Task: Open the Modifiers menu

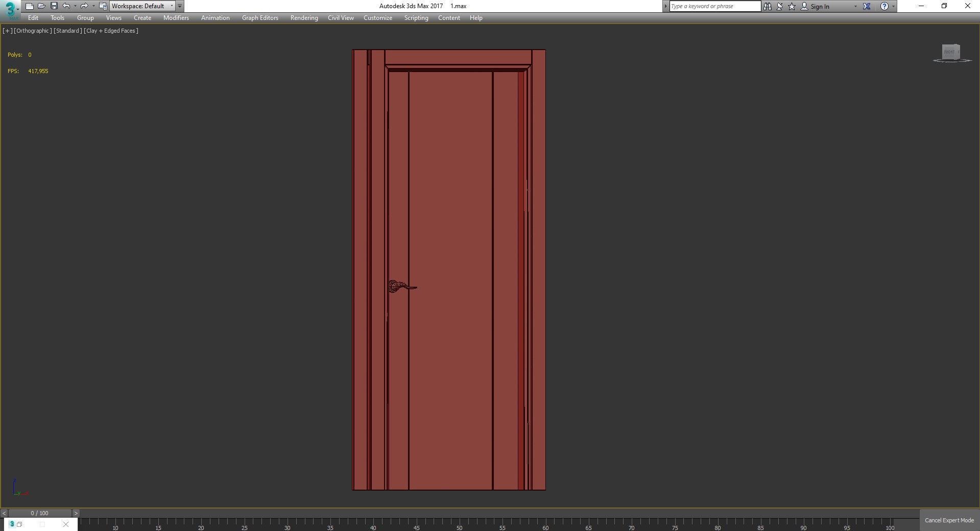Action: click(x=176, y=18)
